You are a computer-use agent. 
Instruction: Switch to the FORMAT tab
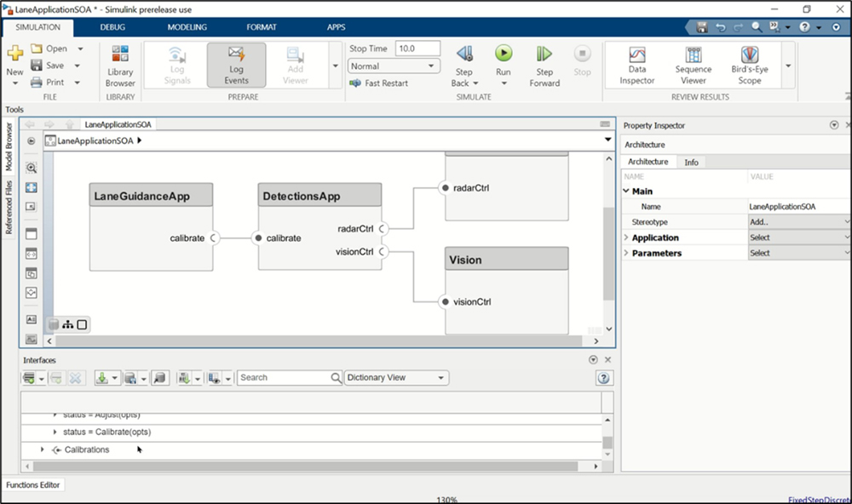[x=262, y=27]
